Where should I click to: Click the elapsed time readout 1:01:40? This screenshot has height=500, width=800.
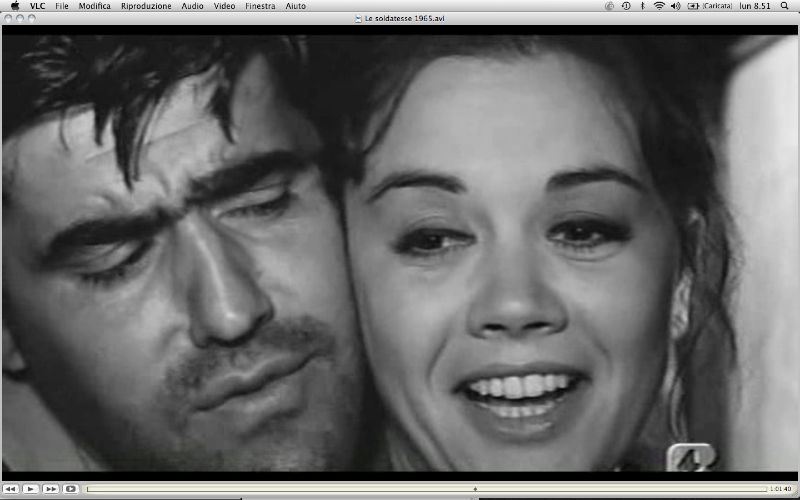[x=780, y=489]
